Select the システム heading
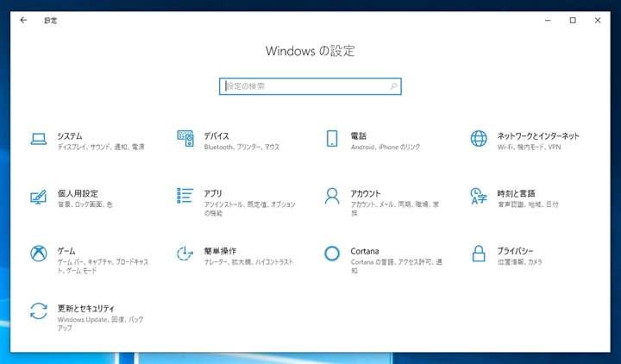Viewport: 621px width, 364px height. click(70, 136)
